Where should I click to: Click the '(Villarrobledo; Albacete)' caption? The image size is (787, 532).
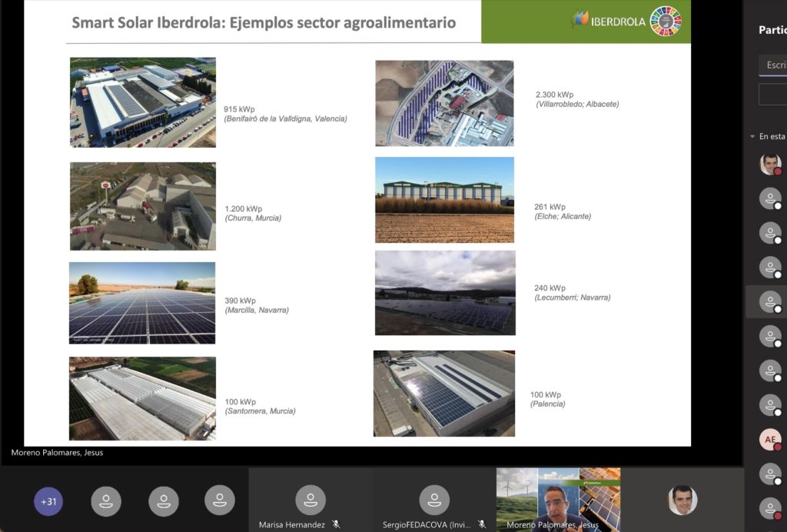coord(577,104)
